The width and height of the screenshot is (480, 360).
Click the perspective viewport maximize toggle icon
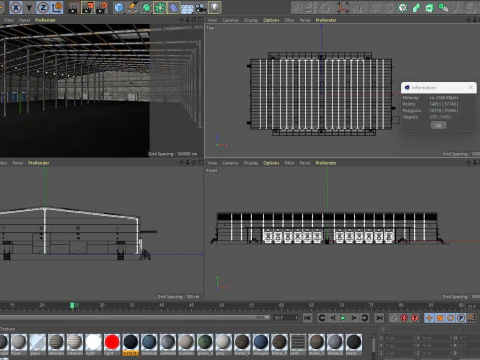[x=200, y=20]
